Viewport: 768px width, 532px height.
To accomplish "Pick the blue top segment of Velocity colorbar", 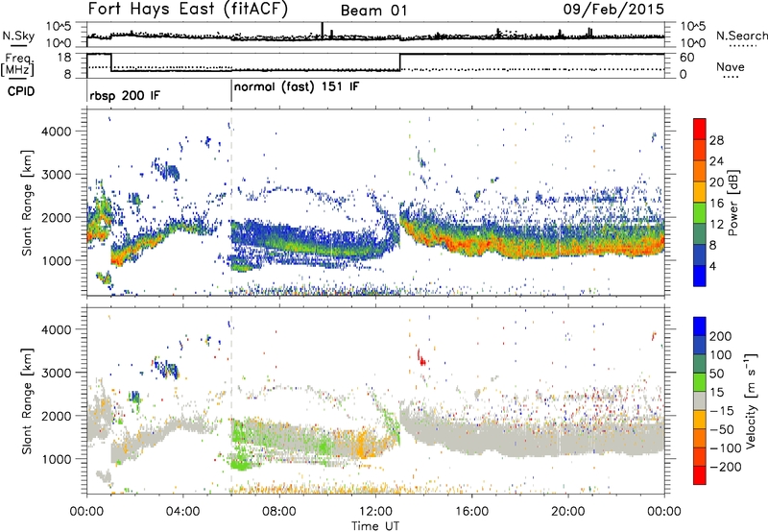I will [700, 326].
